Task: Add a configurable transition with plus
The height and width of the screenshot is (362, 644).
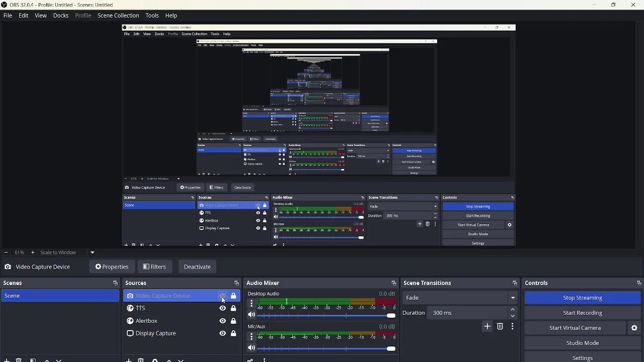Action: click(487, 326)
